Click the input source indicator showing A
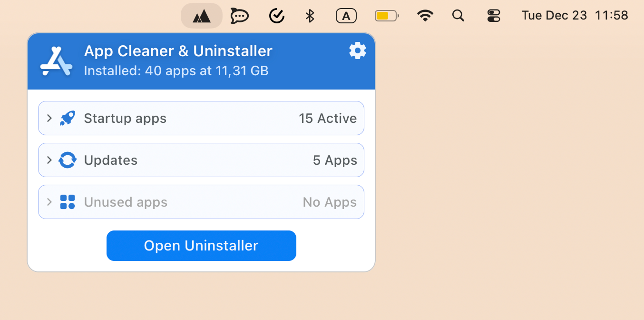The width and height of the screenshot is (644, 320). [x=346, y=15]
